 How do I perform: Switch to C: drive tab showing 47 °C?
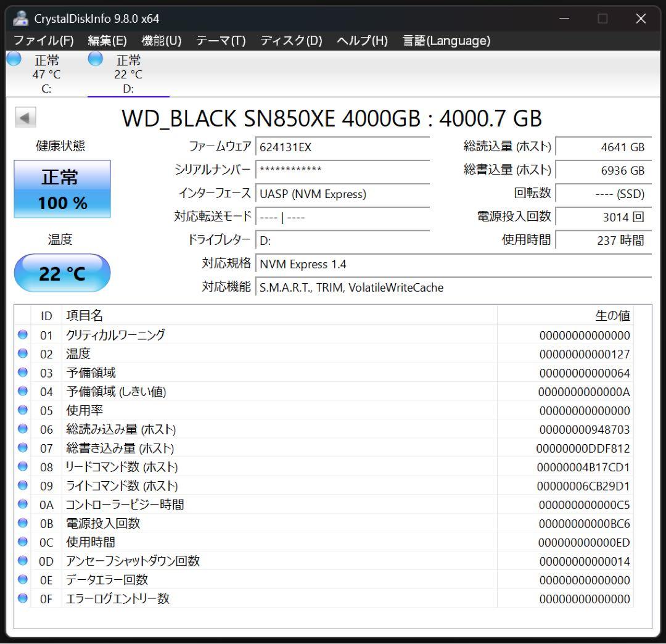pos(47,74)
